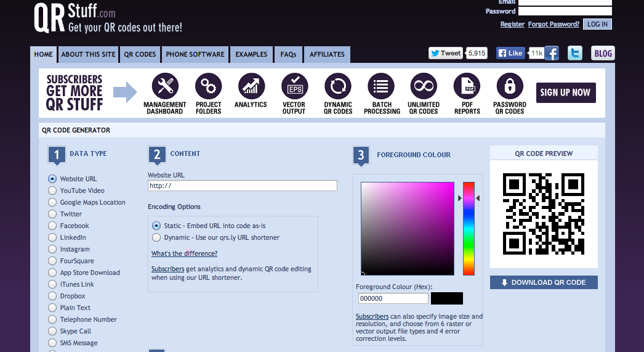Viewport: 644px width, 352px height.
Task: Choose the Facebook data type
Action: (x=52, y=226)
